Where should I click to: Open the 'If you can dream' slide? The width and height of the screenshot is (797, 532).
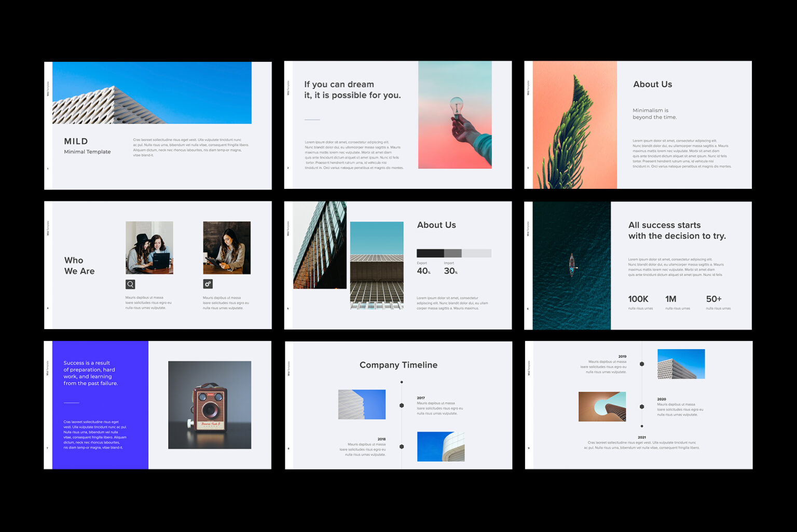pyautogui.click(x=398, y=125)
